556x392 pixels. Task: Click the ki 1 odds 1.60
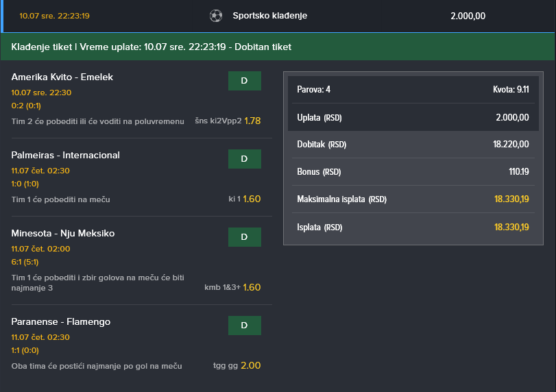pos(252,199)
